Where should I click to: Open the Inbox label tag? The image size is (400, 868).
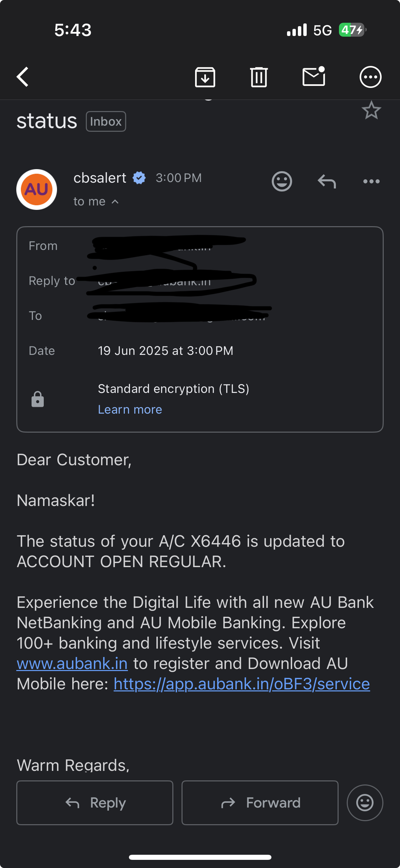click(106, 122)
